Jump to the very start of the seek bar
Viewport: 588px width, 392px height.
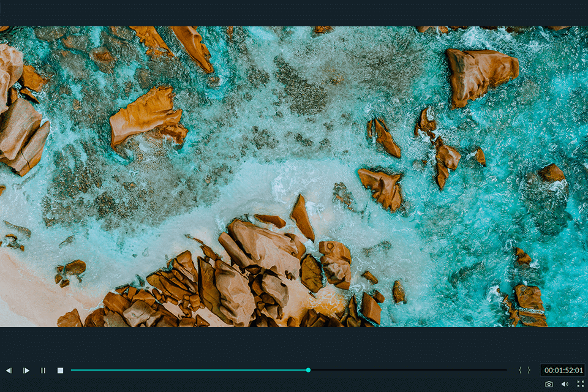72,370
